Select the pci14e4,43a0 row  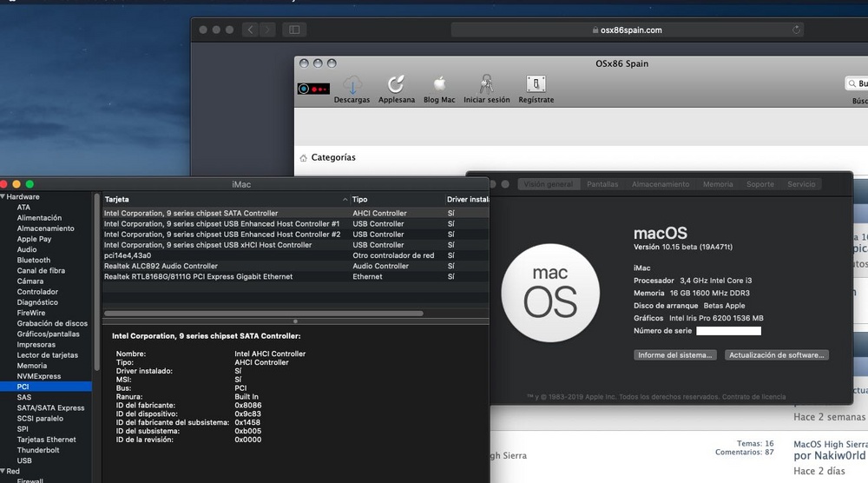pyautogui.click(x=296, y=255)
